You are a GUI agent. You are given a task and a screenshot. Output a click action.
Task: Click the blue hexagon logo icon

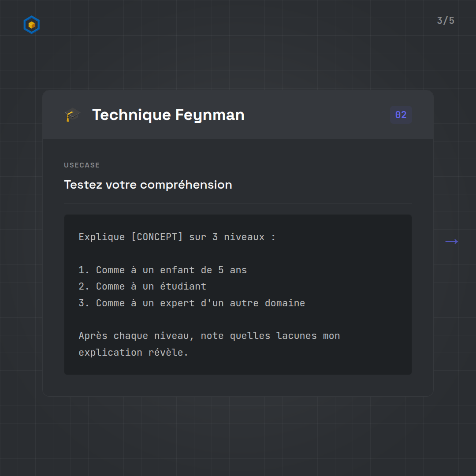pos(31,25)
